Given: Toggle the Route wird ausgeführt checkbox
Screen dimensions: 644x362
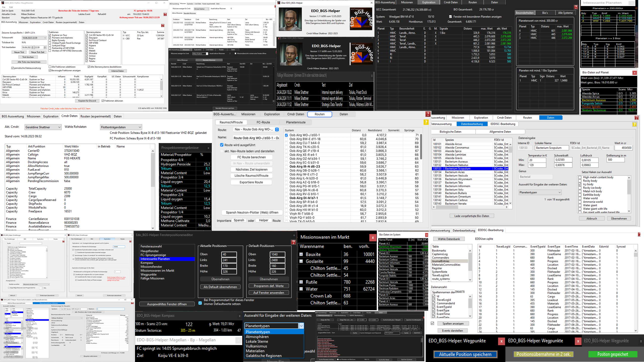Looking at the screenshot, I should coord(222,145).
